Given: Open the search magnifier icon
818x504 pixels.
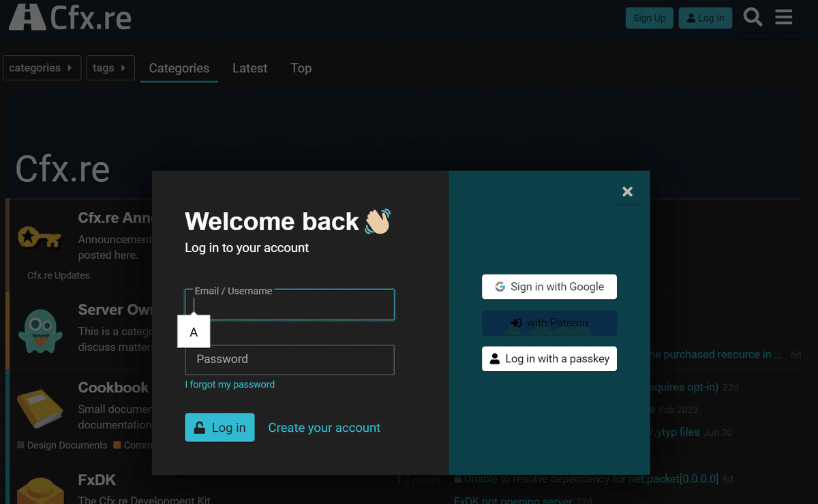Looking at the screenshot, I should coord(753,18).
